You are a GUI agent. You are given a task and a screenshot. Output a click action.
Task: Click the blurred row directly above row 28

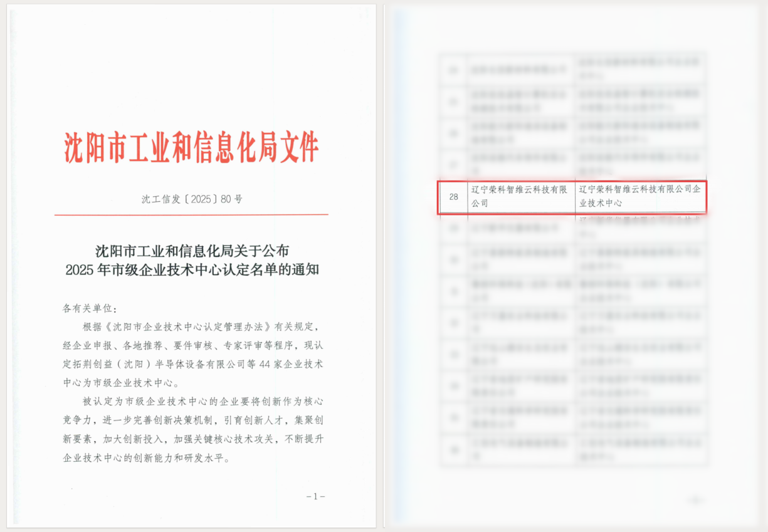pyautogui.click(x=574, y=164)
